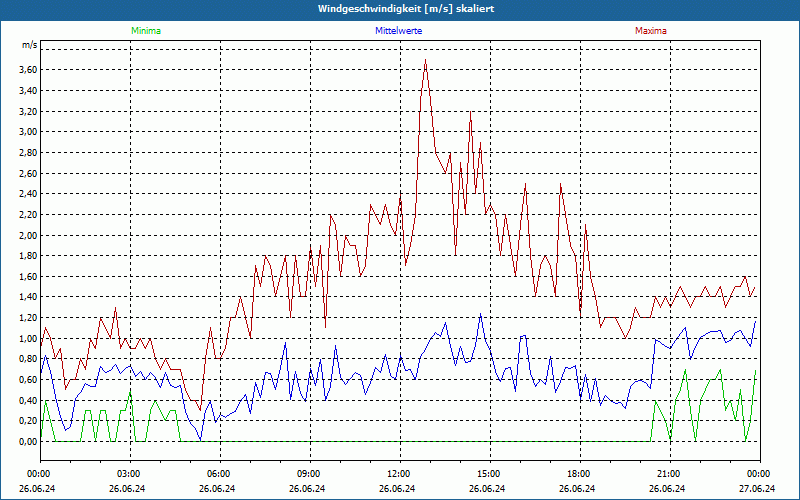Click the 12:00 time axis label

(x=400, y=474)
